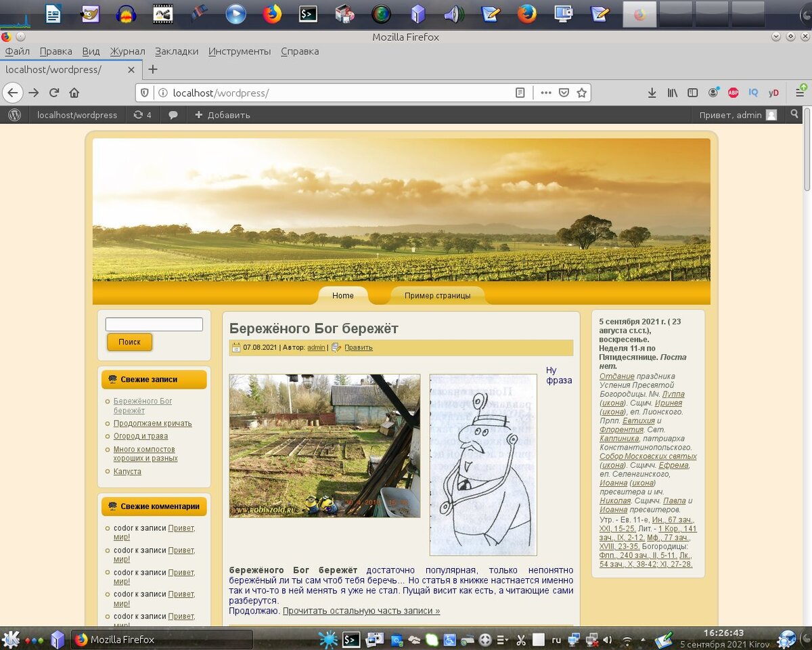812x650 pixels.
Task: Open page actions three-dots menu
Action: point(546,93)
